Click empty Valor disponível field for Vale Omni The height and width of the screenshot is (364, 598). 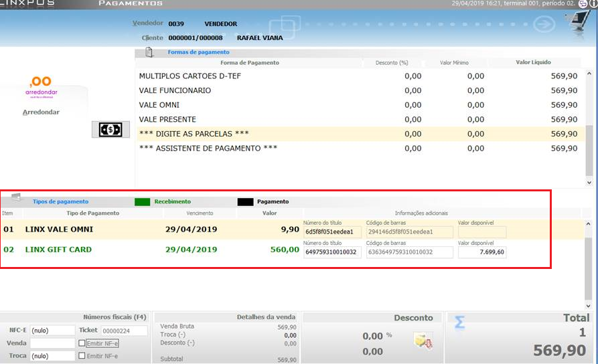click(482, 232)
